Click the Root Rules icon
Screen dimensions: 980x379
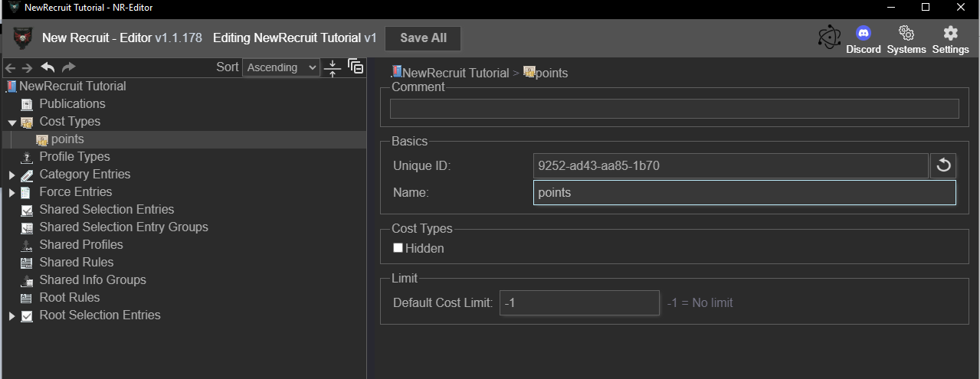pyautogui.click(x=27, y=298)
